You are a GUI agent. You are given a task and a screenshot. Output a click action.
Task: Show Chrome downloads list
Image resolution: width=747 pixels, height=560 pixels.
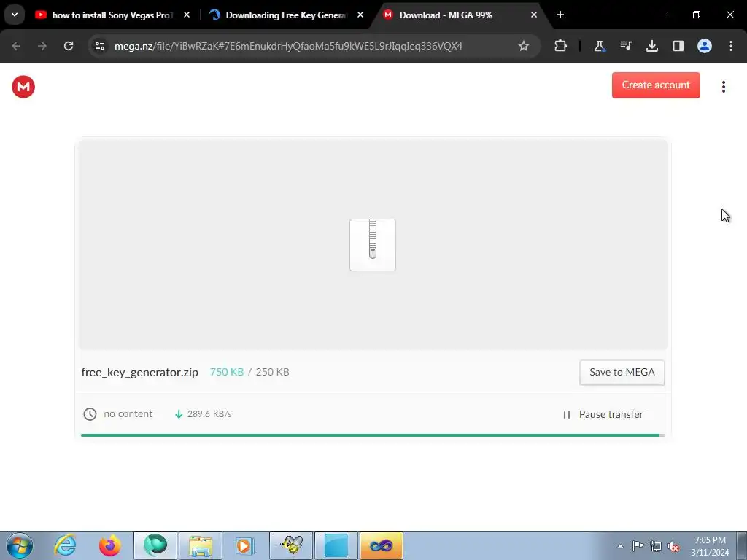click(x=651, y=46)
